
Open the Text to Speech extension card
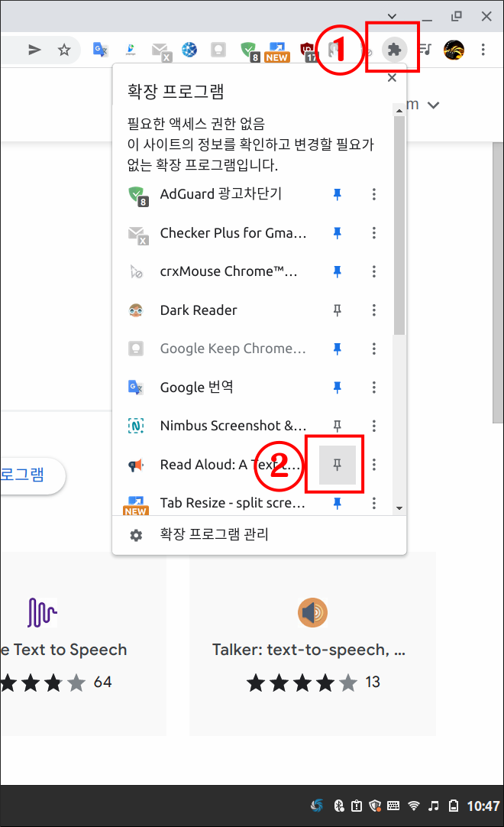[83, 644]
